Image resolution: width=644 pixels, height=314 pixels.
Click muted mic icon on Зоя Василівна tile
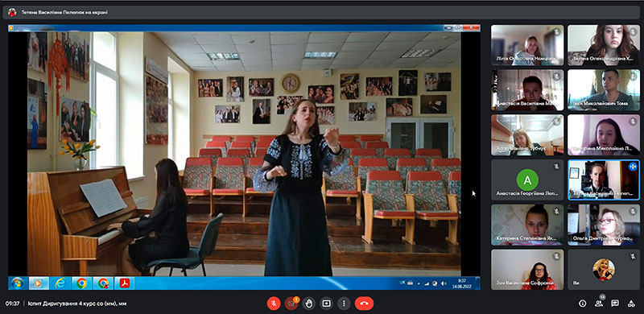556,256
